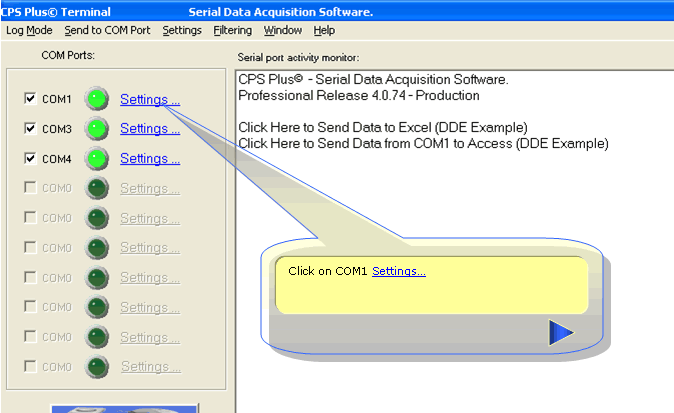Uncheck the COM4 port checkbox
This screenshot has height=413, width=674.
(30, 158)
